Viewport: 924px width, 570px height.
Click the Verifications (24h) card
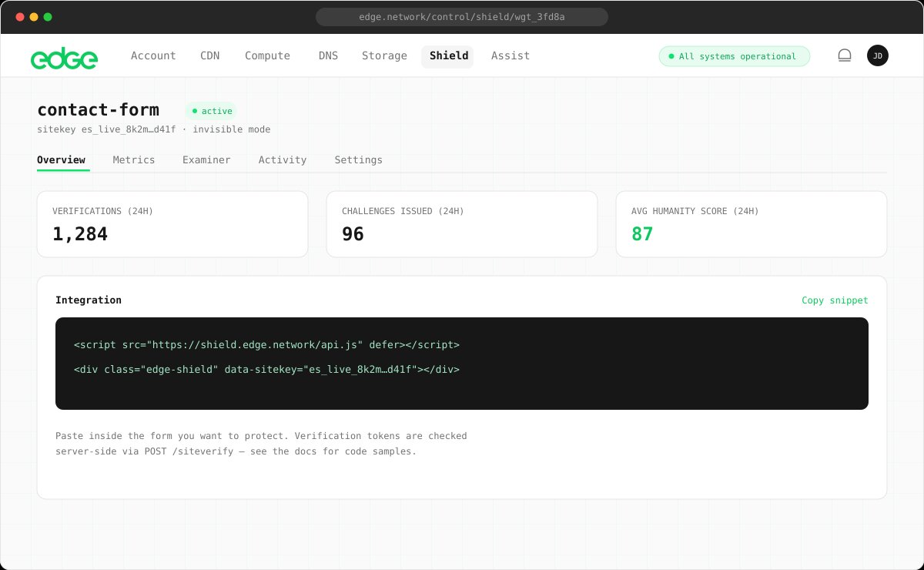click(172, 224)
